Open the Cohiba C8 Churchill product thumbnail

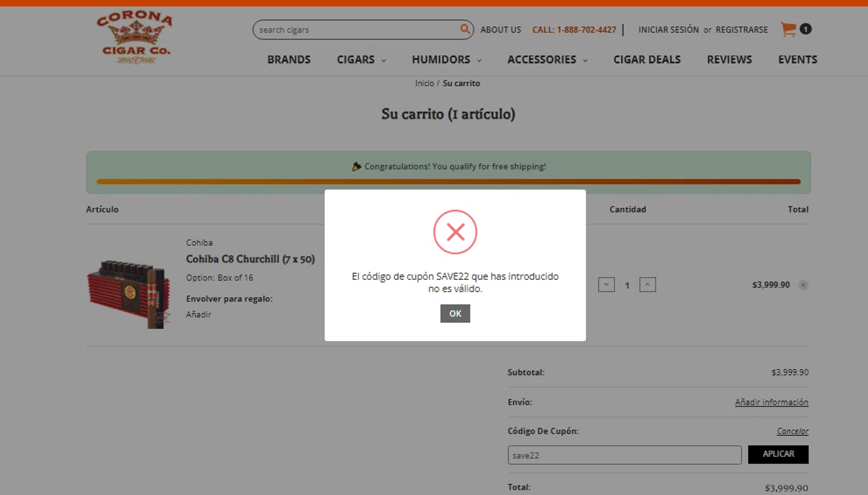[129, 294]
